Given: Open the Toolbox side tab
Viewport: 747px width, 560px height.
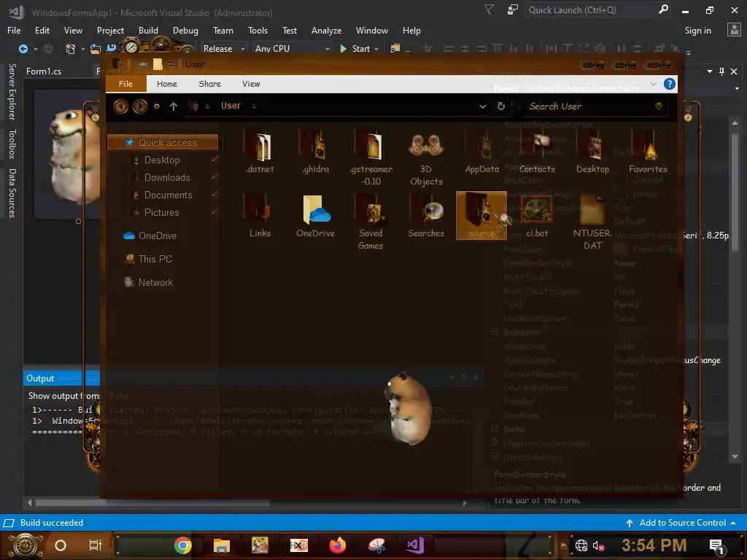Looking at the screenshot, I should click(x=12, y=144).
